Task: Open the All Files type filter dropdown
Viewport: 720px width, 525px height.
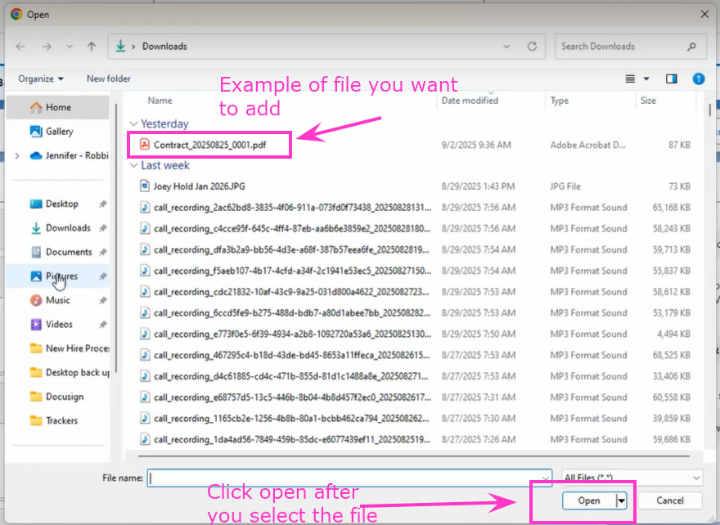Action: 632,478
